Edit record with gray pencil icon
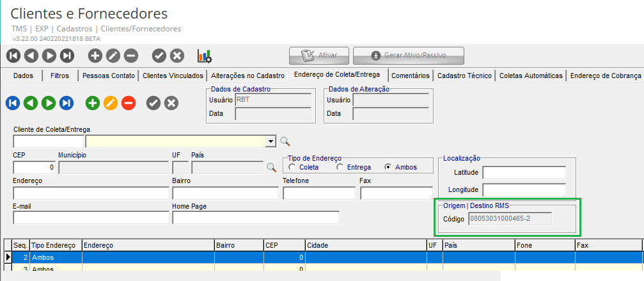Screen dimensions: 644x281 pos(113,56)
